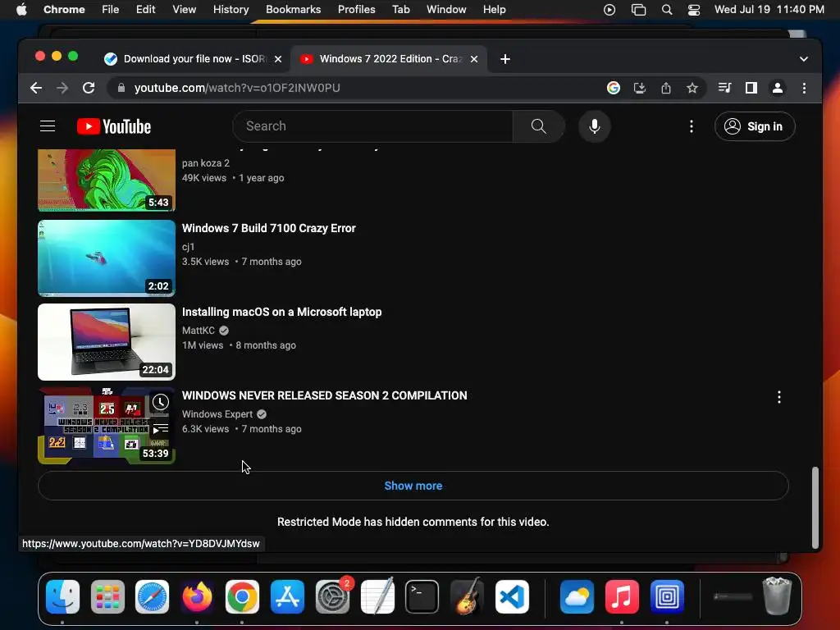Click the Google icon in address bar
840x630 pixels.
click(x=614, y=88)
